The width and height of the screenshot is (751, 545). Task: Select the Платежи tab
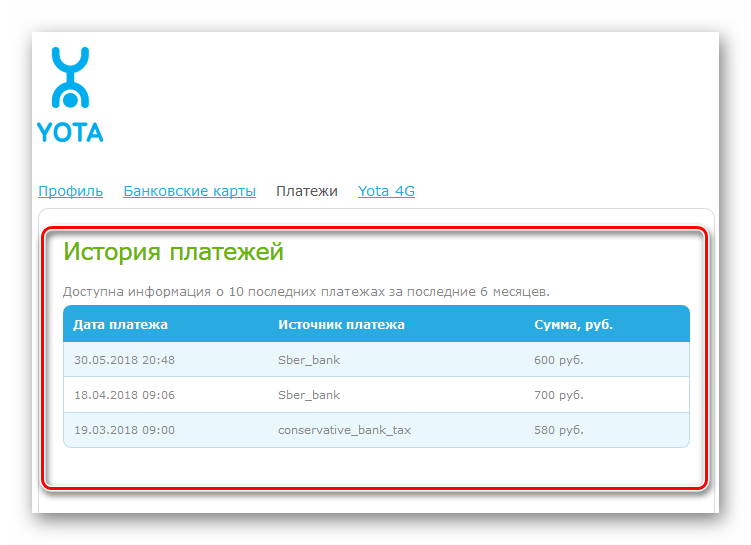point(307,191)
